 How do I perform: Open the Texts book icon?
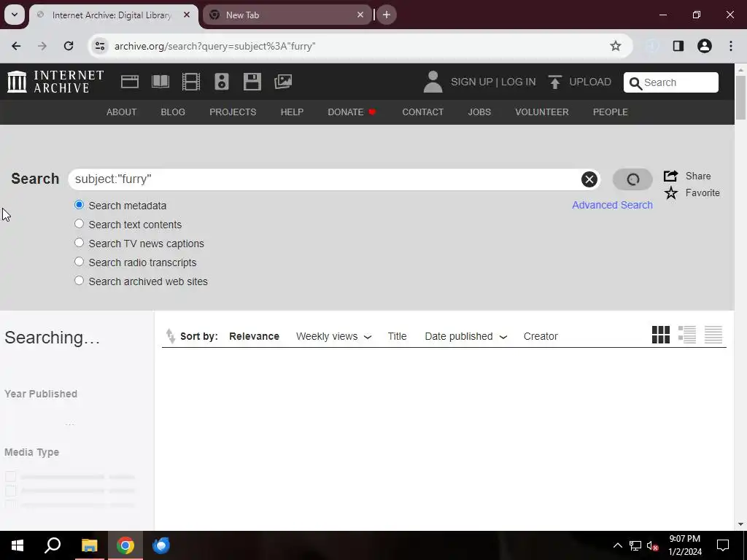tap(160, 82)
